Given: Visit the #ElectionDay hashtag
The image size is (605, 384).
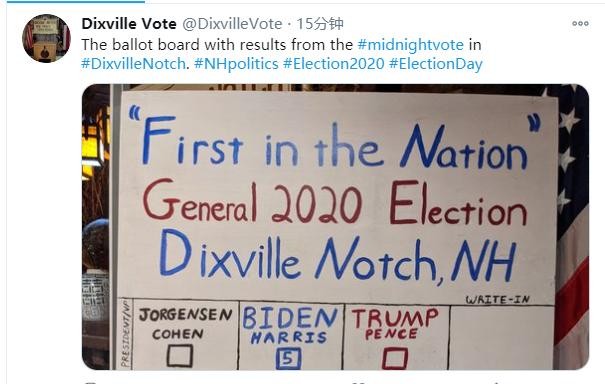Looking at the screenshot, I should coord(436,64).
